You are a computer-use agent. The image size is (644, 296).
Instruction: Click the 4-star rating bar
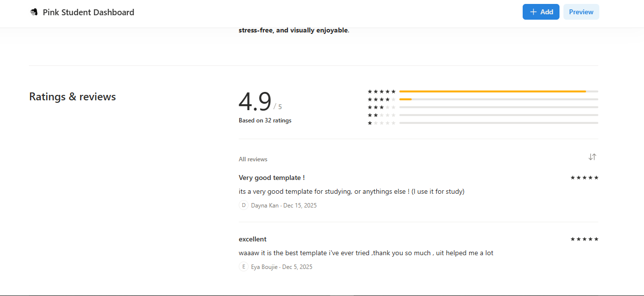[x=499, y=99]
